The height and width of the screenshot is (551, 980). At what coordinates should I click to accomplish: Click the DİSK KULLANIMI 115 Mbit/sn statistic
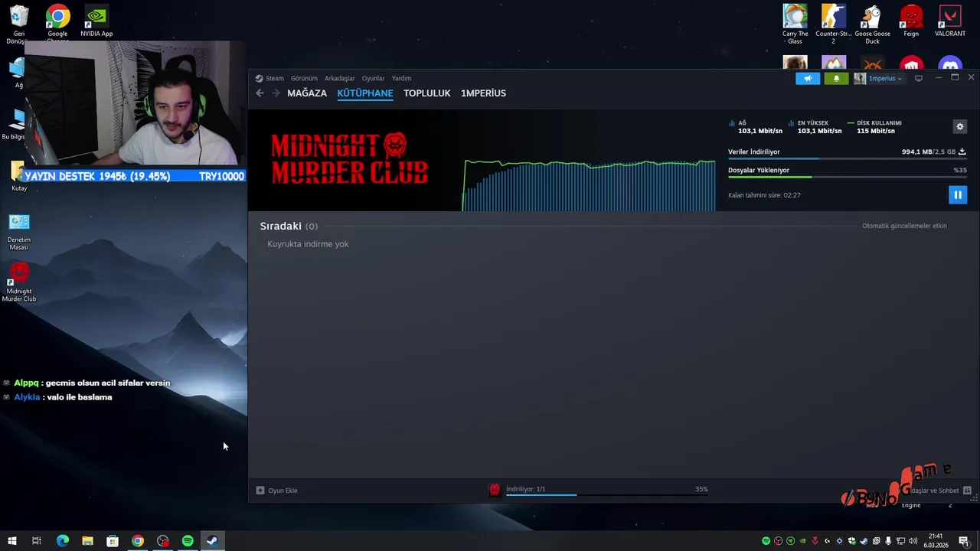874,127
